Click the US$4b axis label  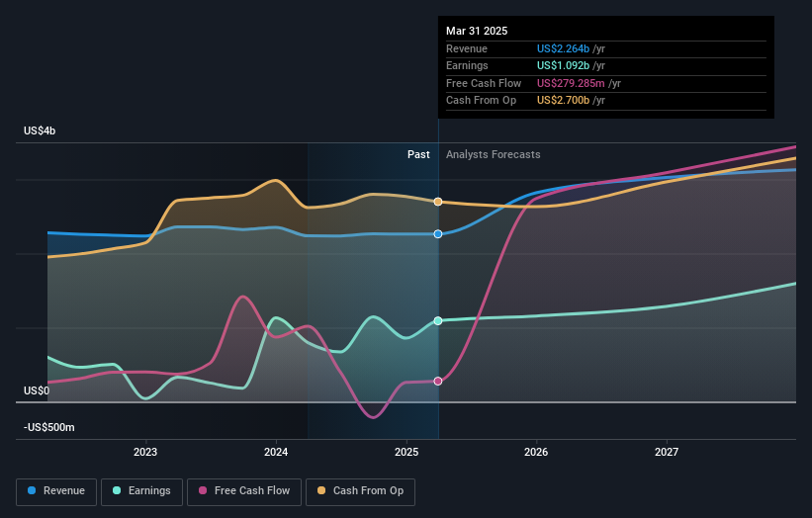(x=40, y=130)
